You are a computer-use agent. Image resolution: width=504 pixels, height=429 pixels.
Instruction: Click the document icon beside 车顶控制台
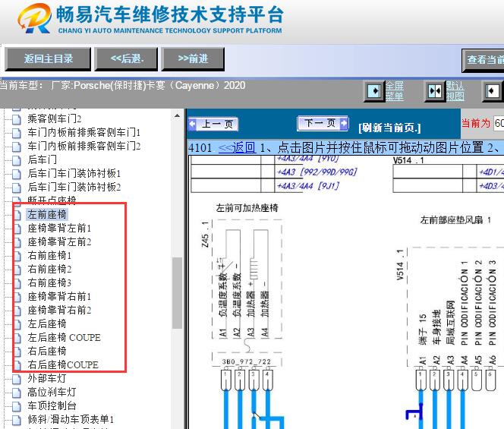(x=17, y=406)
